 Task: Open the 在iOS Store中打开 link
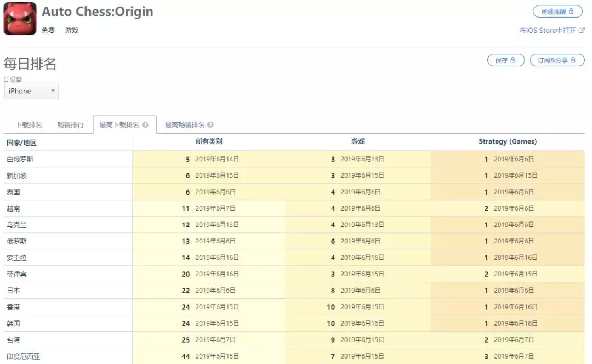coord(551,30)
